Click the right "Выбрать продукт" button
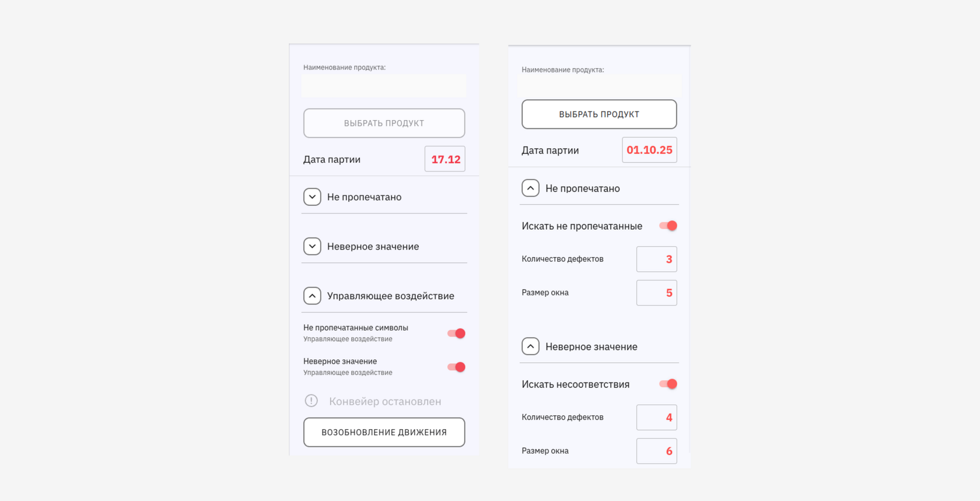This screenshot has height=501, width=980. click(599, 114)
